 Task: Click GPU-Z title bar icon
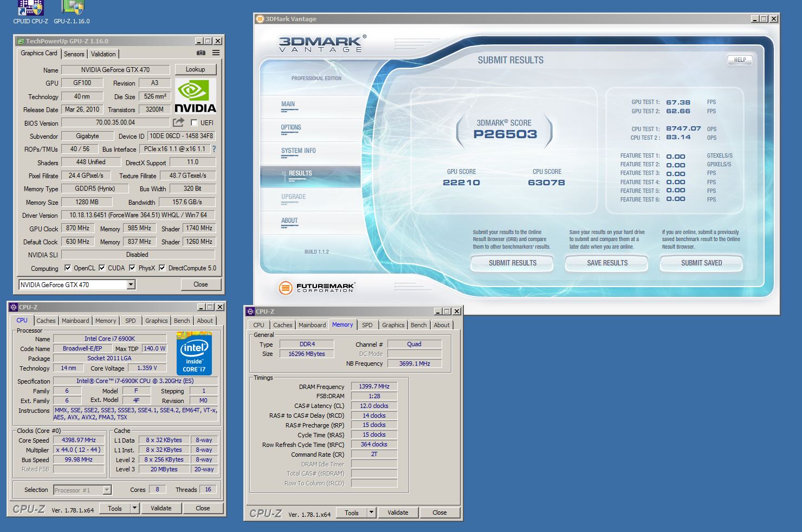point(21,41)
